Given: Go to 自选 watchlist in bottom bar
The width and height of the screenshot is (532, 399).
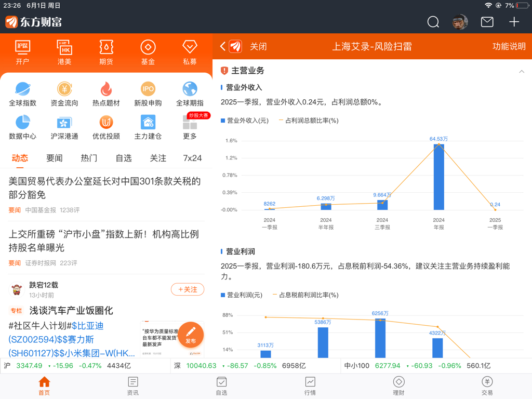Looking at the screenshot, I should (221, 386).
